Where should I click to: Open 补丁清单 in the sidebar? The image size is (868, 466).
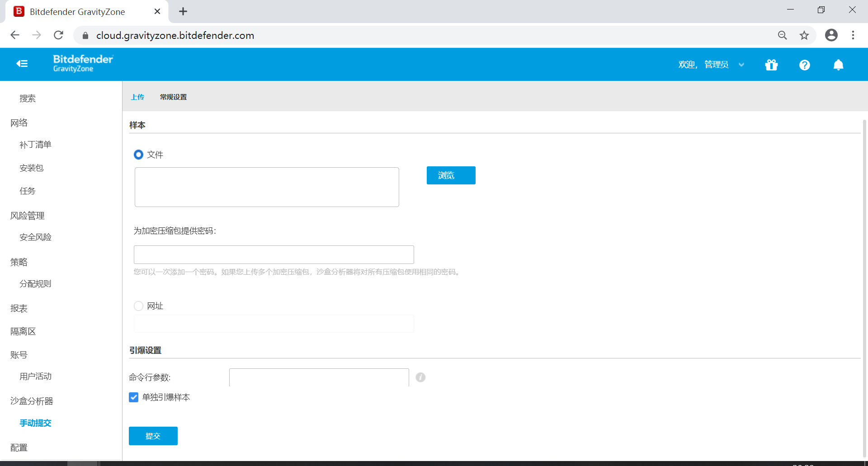tap(35, 145)
